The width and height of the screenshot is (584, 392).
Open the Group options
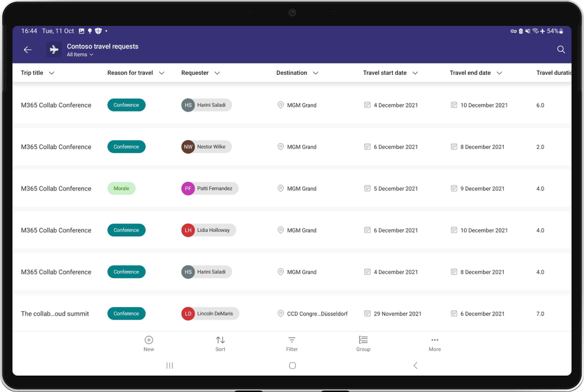363,344
